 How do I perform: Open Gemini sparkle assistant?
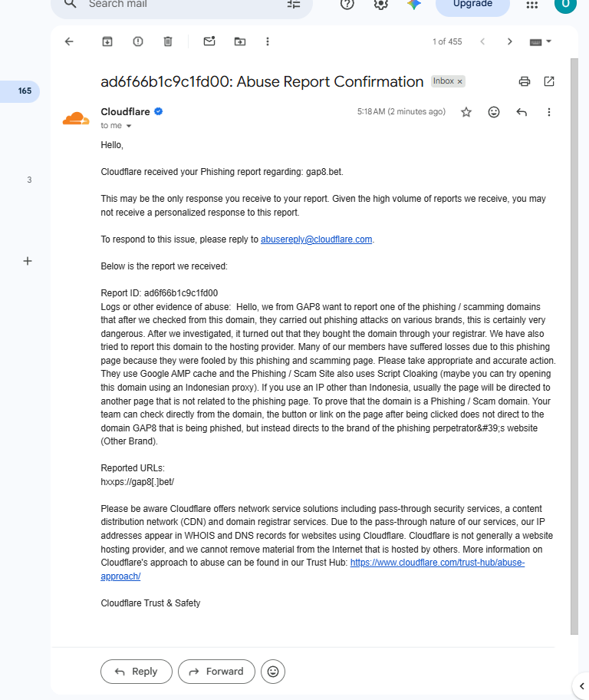coord(414,4)
